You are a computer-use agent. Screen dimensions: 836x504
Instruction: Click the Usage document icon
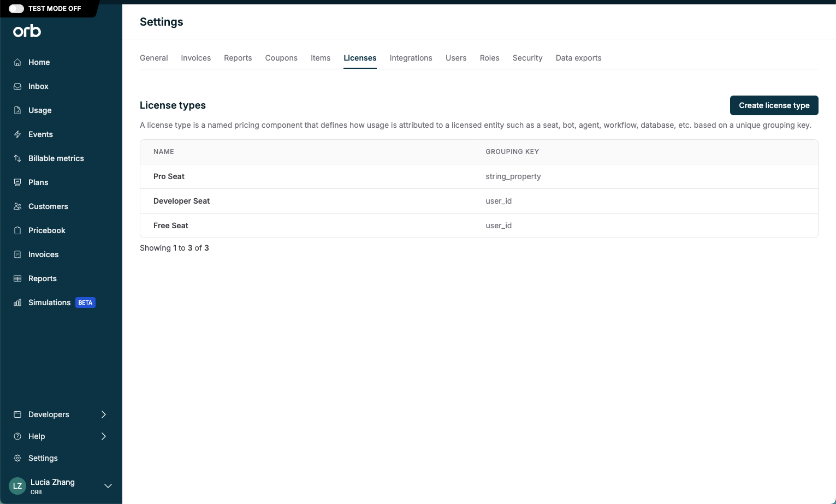click(17, 110)
